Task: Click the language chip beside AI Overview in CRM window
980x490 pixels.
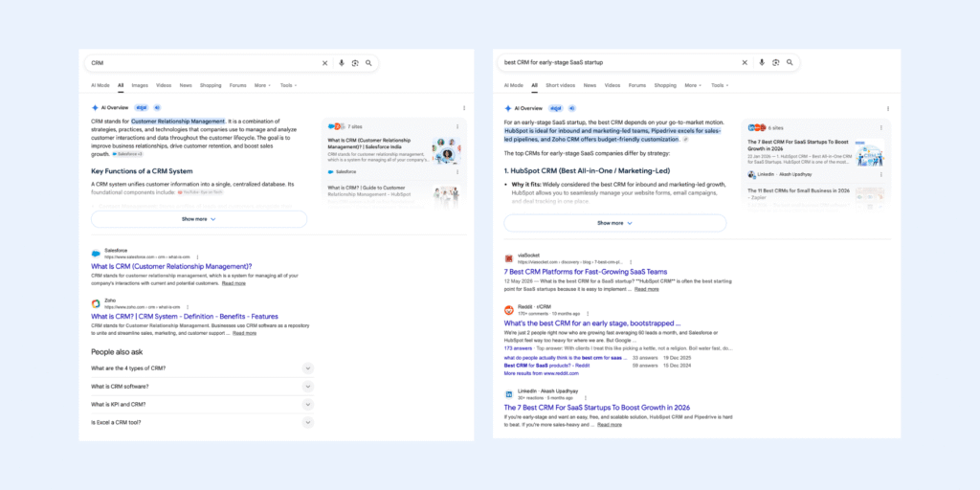Action: coord(141,107)
